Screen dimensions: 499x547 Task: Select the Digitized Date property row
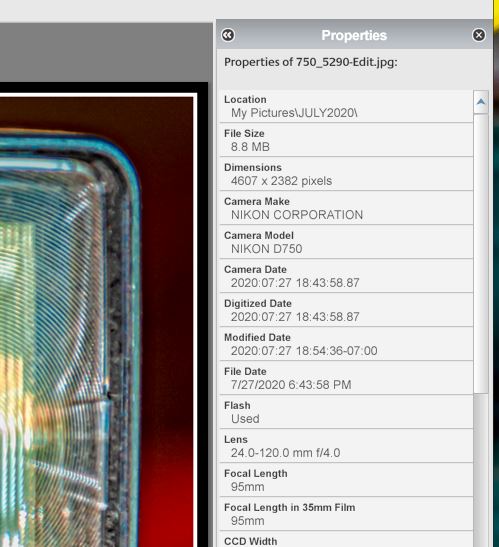(346, 310)
